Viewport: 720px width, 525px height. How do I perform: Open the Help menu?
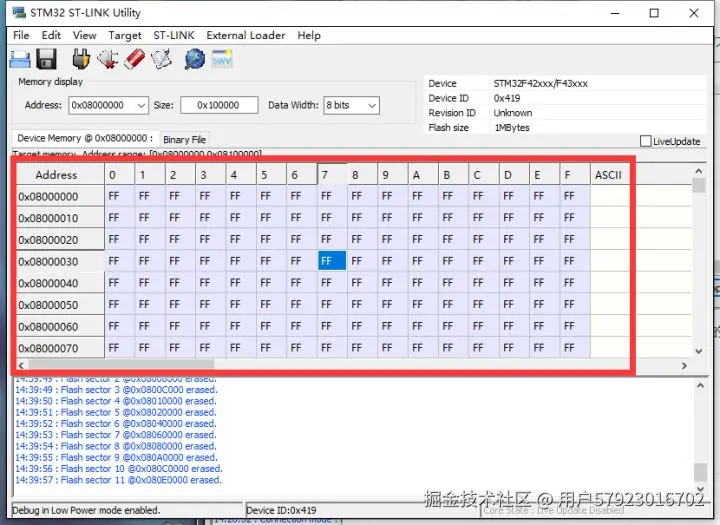309,35
